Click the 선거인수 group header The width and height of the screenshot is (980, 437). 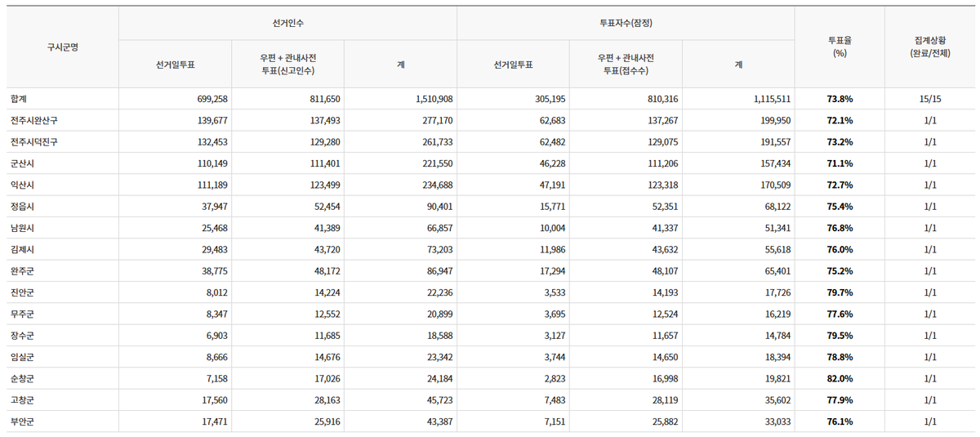point(287,23)
